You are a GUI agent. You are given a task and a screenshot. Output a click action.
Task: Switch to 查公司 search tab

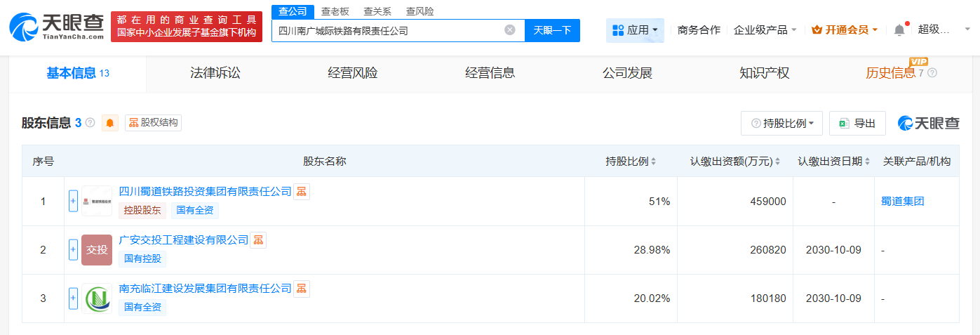pos(292,11)
